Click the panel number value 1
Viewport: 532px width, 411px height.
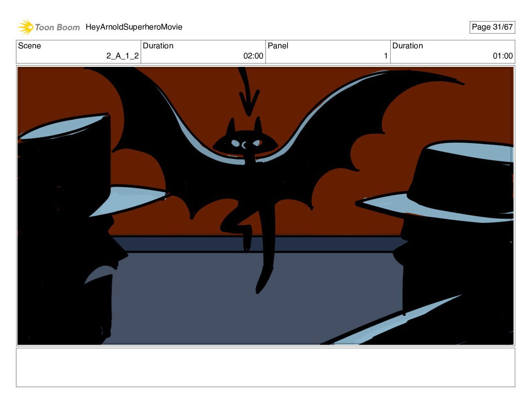[x=386, y=56]
